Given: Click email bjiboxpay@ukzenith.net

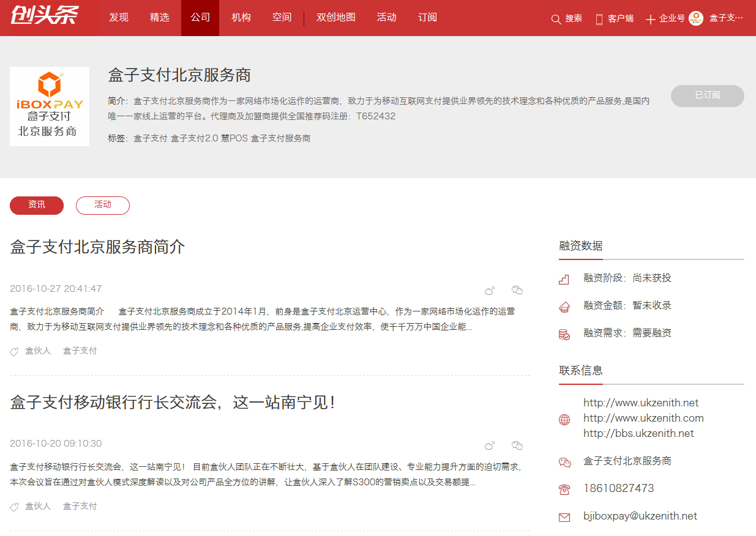Looking at the screenshot, I should pos(640,516).
